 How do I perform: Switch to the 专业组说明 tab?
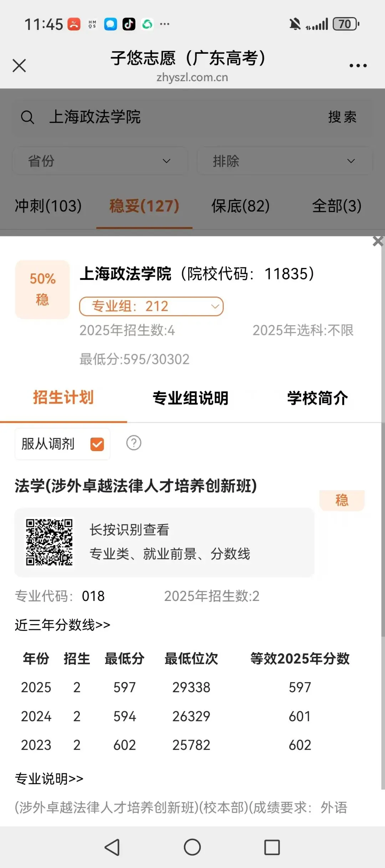(190, 398)
